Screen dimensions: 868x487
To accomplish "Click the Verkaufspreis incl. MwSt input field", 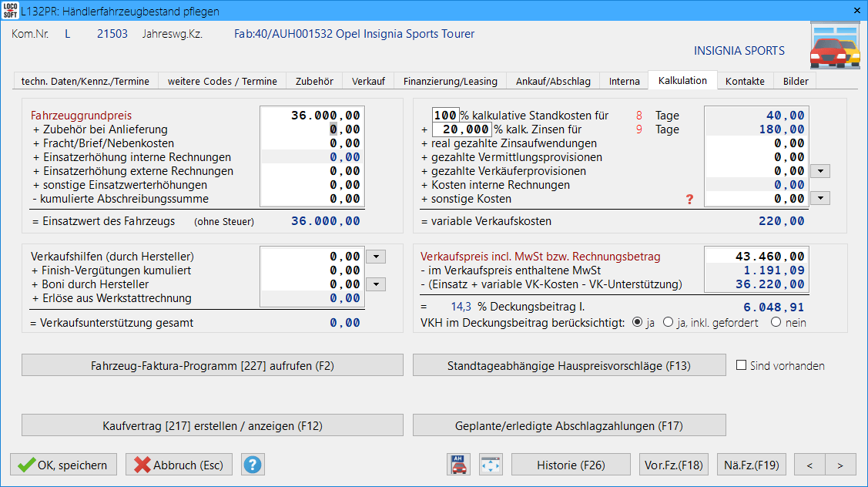I will [x=756, y=257].
